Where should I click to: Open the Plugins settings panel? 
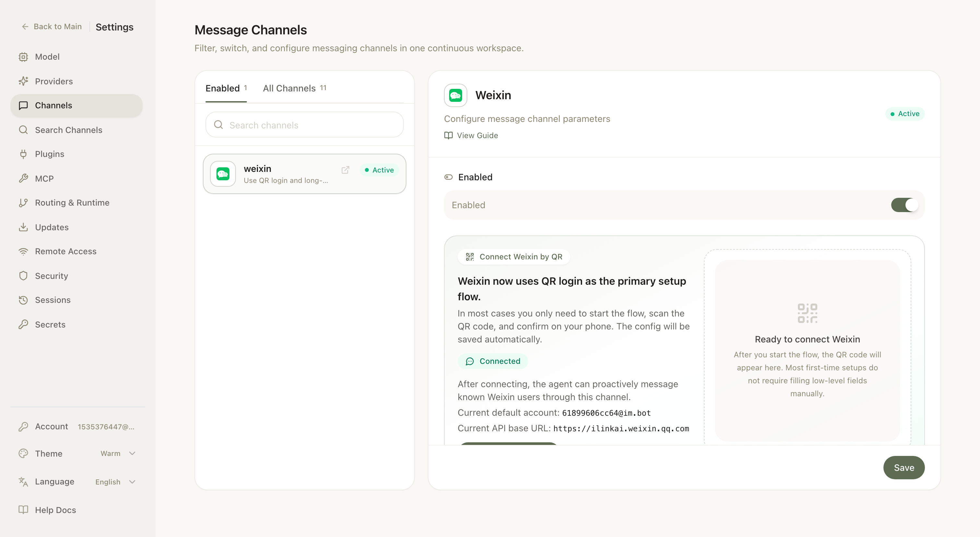[50, 154]
